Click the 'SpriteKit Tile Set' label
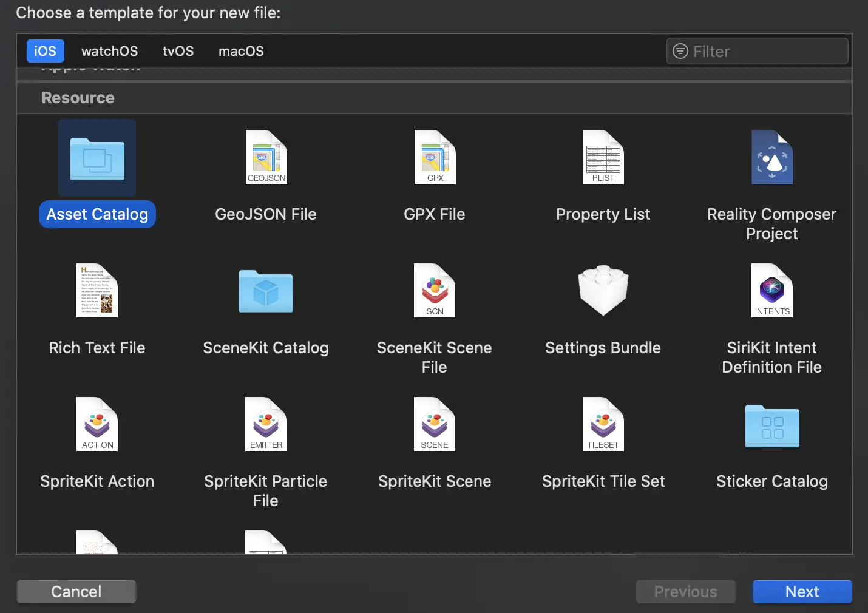Viewport: 868px width, 613px height. pyautogui.click(x=603, y=481)
